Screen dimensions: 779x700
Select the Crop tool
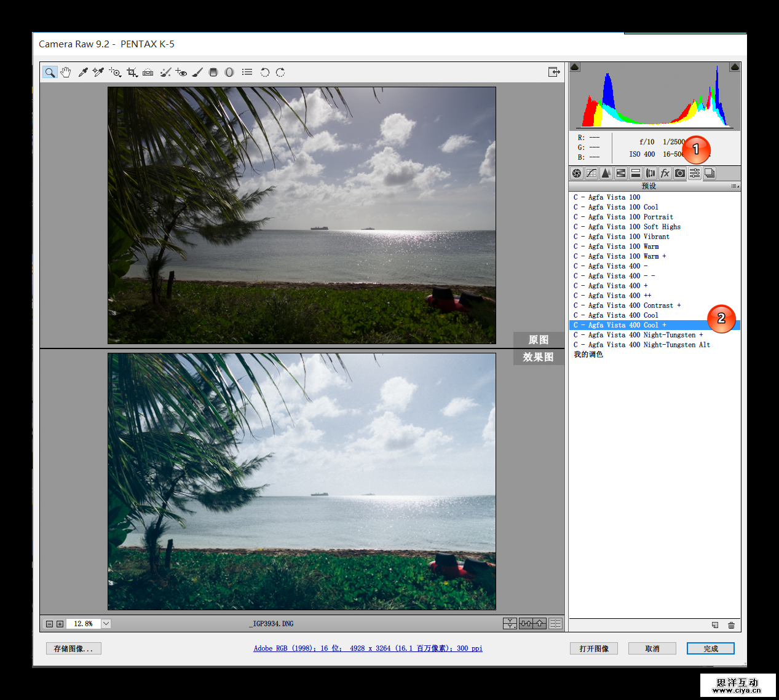[x=132, y=73]
